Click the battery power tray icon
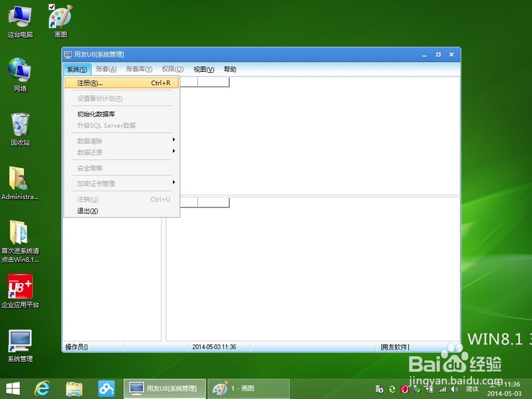532x399 pixels. pyautogui.click(x=429, y=389)
